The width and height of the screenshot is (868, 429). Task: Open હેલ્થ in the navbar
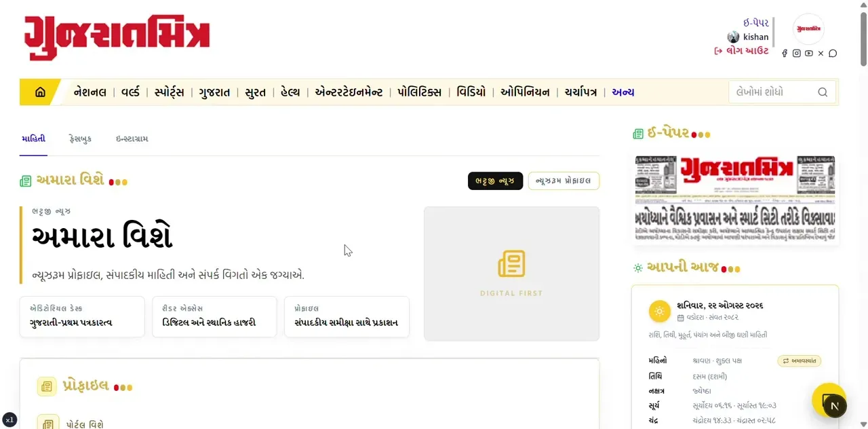tap(290, 92)
